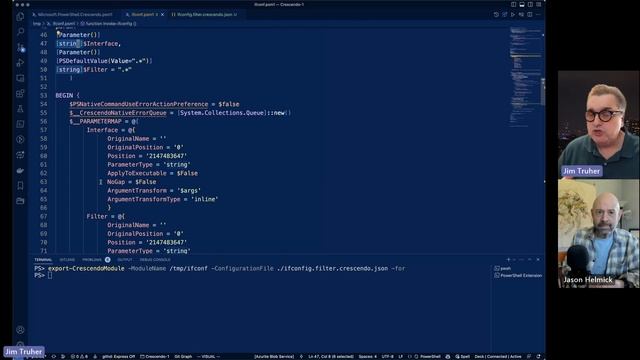Open the Bookmarks view in activity bar
The height and width of the screenshot is (360, 640).
click(x=20, y=186)
